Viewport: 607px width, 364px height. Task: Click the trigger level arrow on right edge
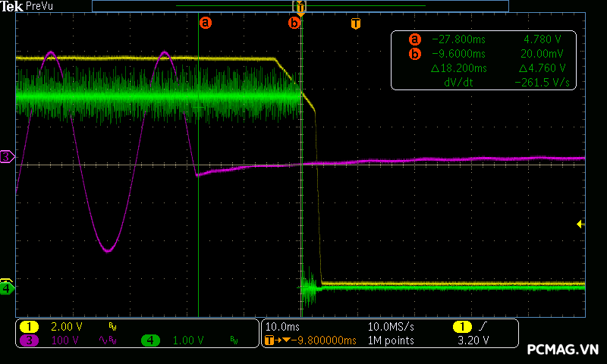(x=580, y=224)
